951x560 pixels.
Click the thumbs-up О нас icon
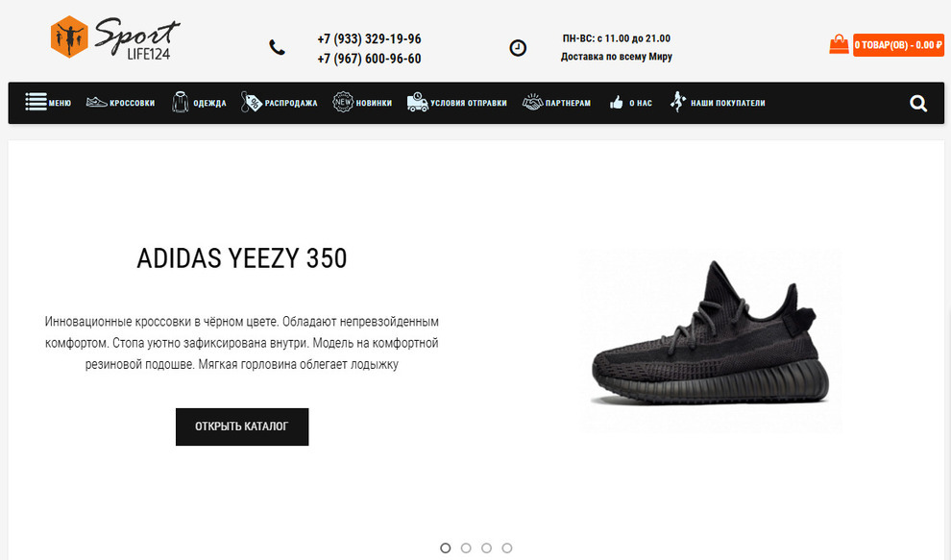tap(616, 102)
